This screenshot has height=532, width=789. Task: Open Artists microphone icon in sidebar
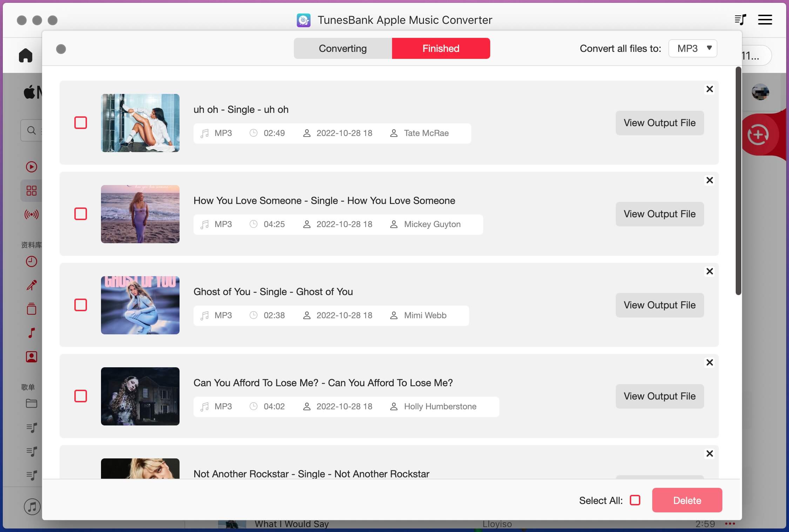click(x=32, y=285)
